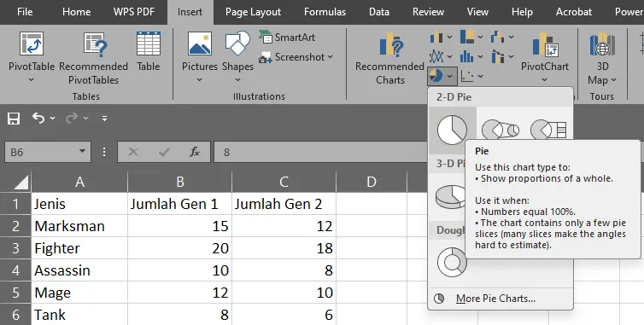Insert a SmartArt graphic
644x325 pixels.
(287, 38)
